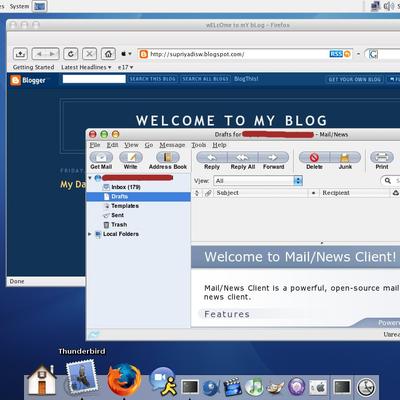Viewport: 400px width, 400px height.
Task: Click the Firefox stop loading button
Action: point(89,54)
